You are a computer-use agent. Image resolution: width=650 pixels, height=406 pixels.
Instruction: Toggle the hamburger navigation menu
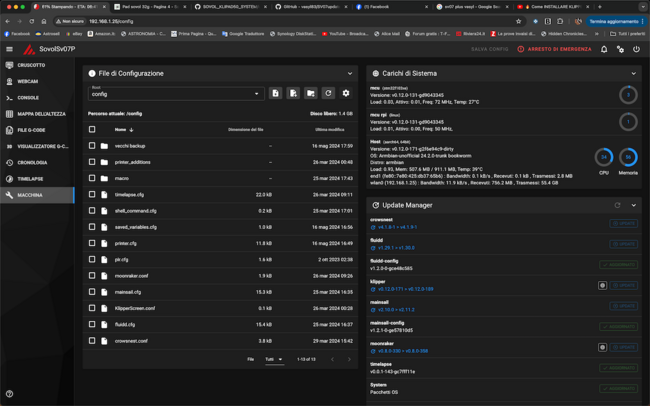click(x=10, y=49)
